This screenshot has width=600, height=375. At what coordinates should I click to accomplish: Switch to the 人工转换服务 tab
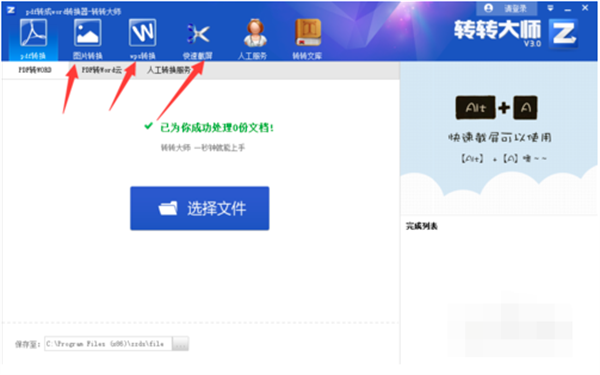170,70
